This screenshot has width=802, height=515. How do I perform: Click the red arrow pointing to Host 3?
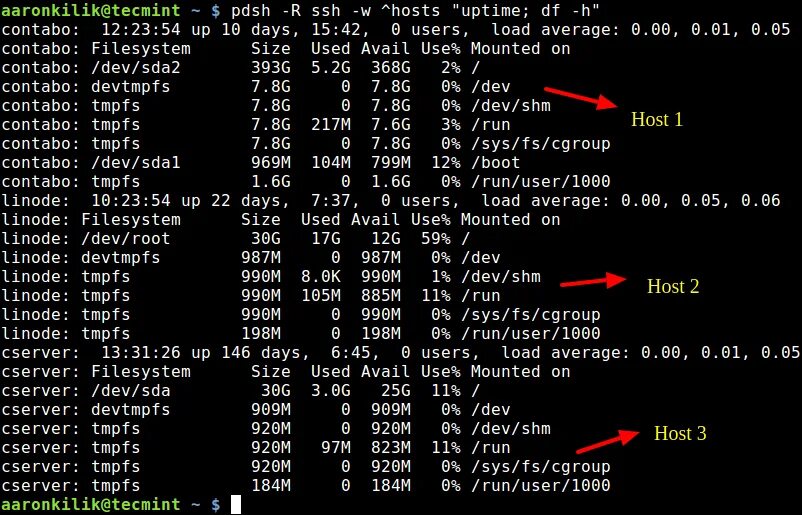608,441
